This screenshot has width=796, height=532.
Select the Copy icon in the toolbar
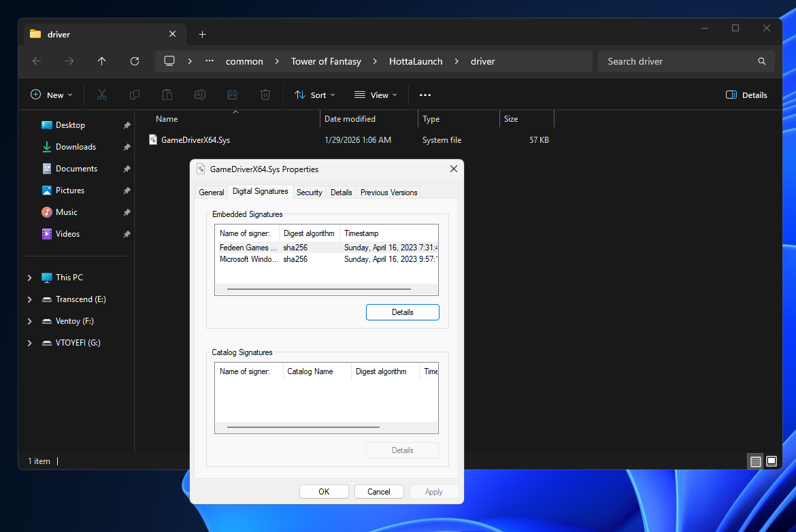pyautogui.click(x=134, y=95)
